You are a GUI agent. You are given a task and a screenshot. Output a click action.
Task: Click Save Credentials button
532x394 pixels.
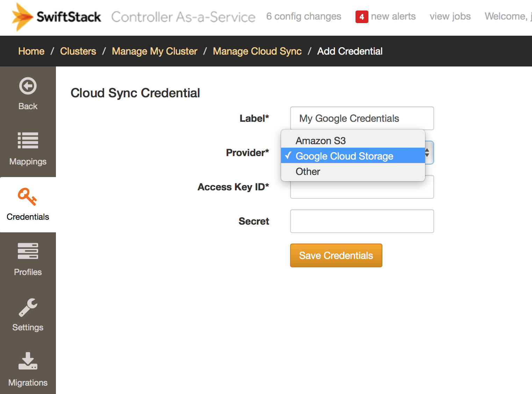pos(336,255)
